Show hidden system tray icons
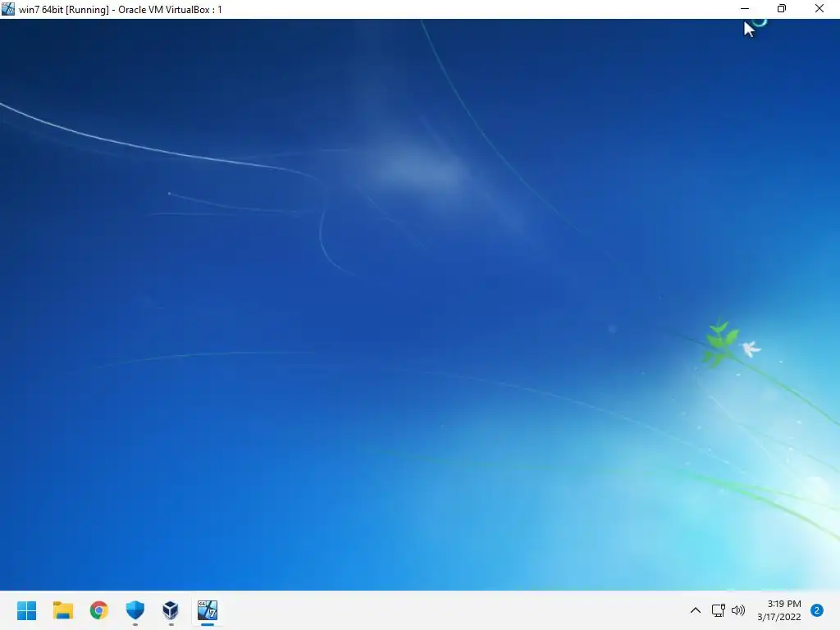Screen dimensions: 840x630 pyautogui.click(x=696, y=610)
